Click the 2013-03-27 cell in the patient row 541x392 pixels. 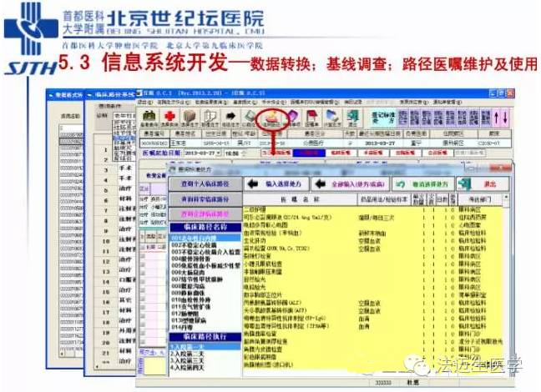click(x=380, y=143)
